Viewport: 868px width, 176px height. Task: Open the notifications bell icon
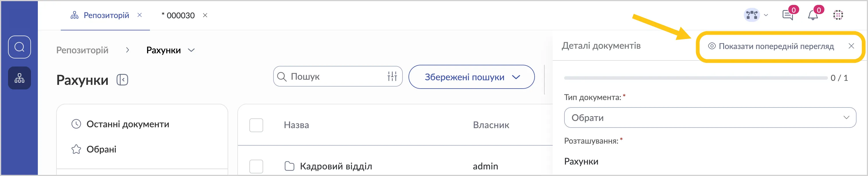click(813, 15)
